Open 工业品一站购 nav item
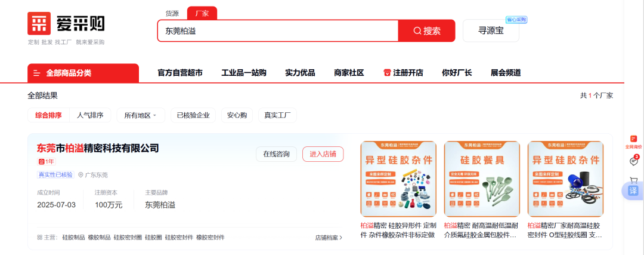The height and width of the screenshot is (255, 644). coord(244,73)
